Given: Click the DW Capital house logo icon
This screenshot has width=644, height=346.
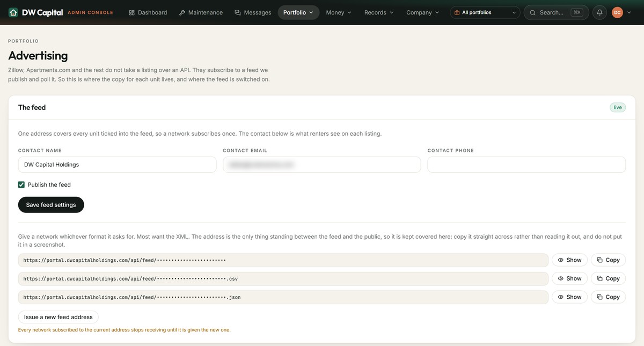Looking at the screenshot, I should (13, 12).
